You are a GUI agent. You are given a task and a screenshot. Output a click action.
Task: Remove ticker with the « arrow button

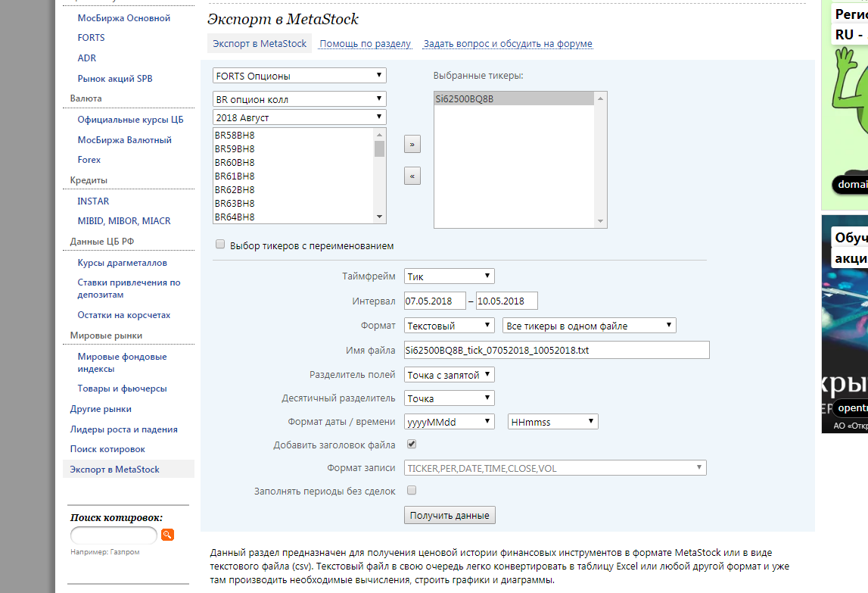(412, 176)
